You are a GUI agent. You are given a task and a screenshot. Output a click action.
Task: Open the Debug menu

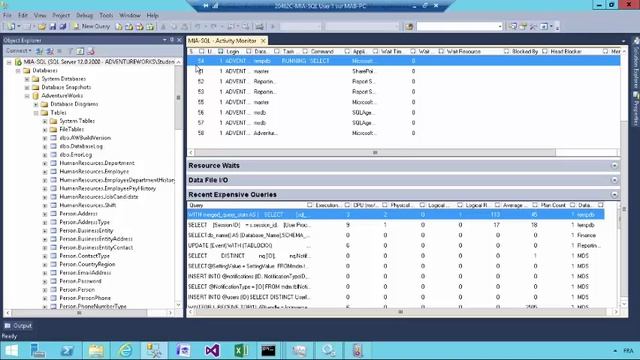pos(84,16)
